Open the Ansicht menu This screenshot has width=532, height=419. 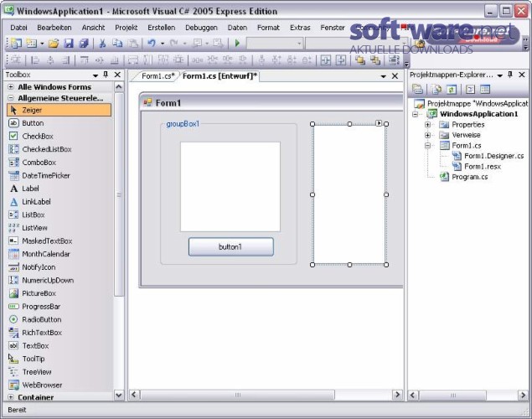pyautogui.click(x=93, y=28)
